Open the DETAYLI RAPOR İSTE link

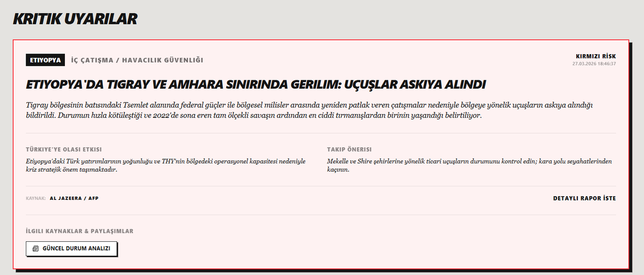[x=584, y=198]
